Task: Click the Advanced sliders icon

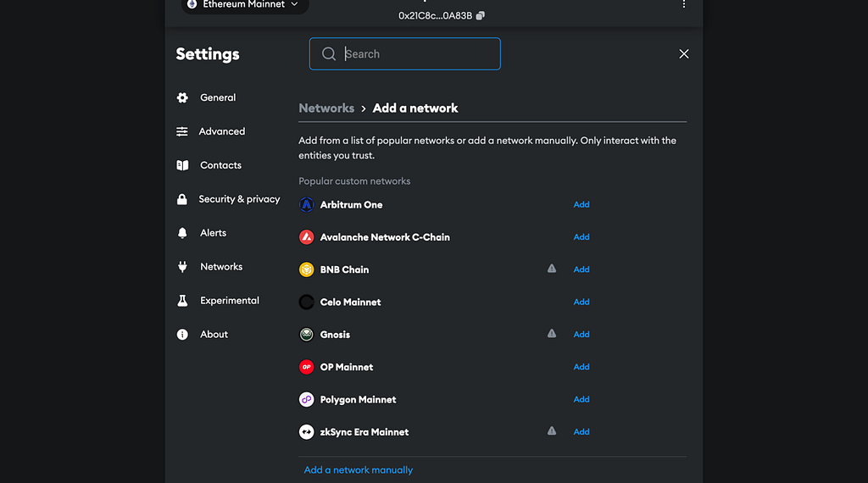Action: 182,131
